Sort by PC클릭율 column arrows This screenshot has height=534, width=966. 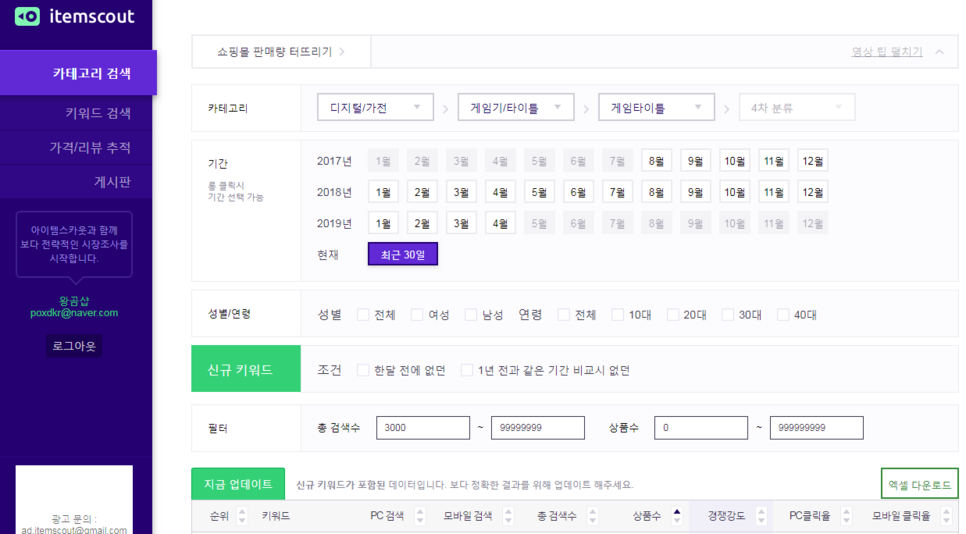(846, 516)
